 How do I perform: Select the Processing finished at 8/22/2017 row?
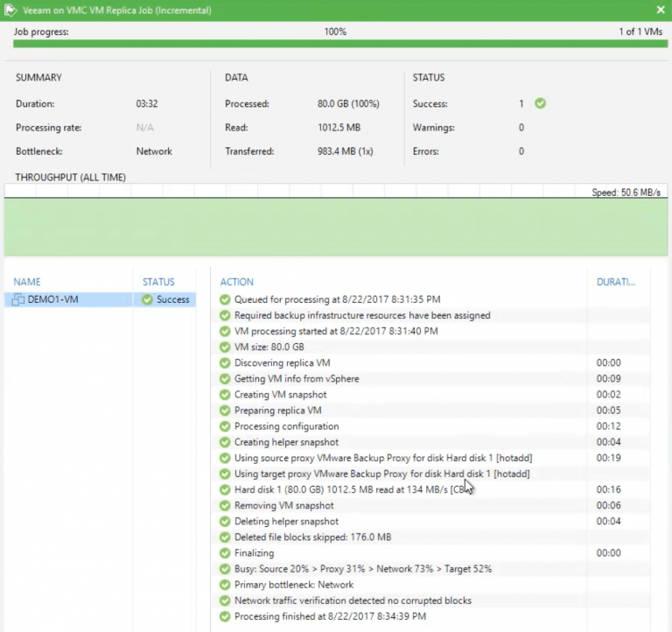430,616
